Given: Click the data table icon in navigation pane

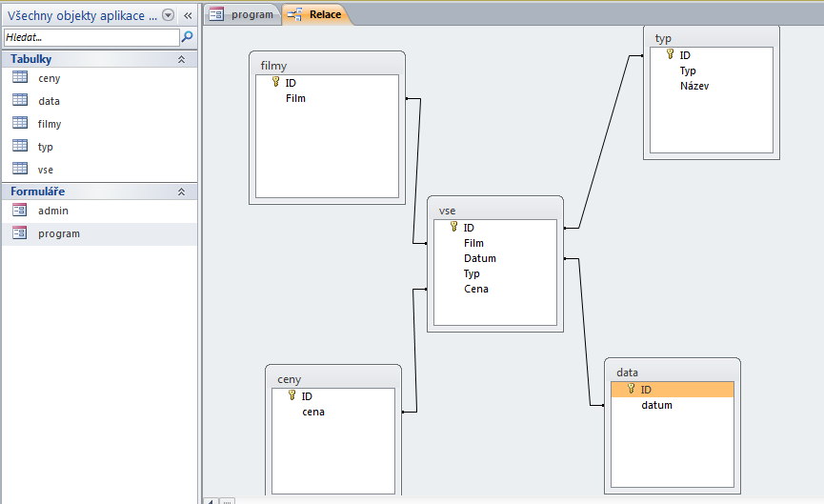Looking at the screenshot, I should click(x=20, y=100).
